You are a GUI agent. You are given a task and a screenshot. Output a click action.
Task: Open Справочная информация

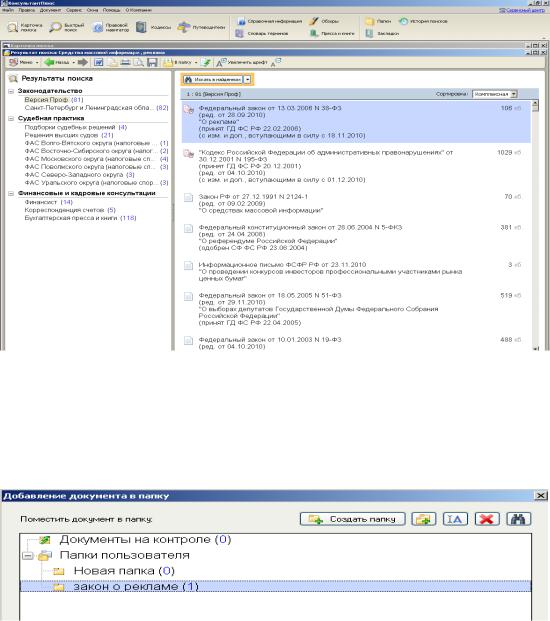269,21
